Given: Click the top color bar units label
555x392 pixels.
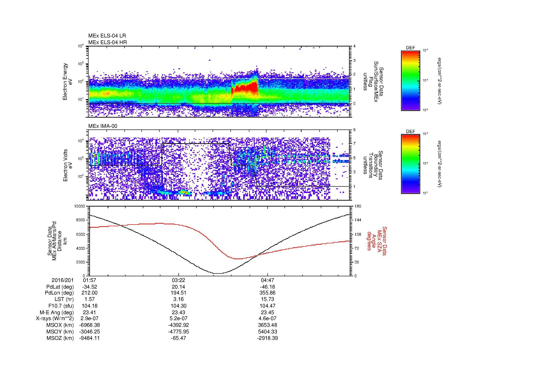Looking at the screenshot, I should coord(440,81).
